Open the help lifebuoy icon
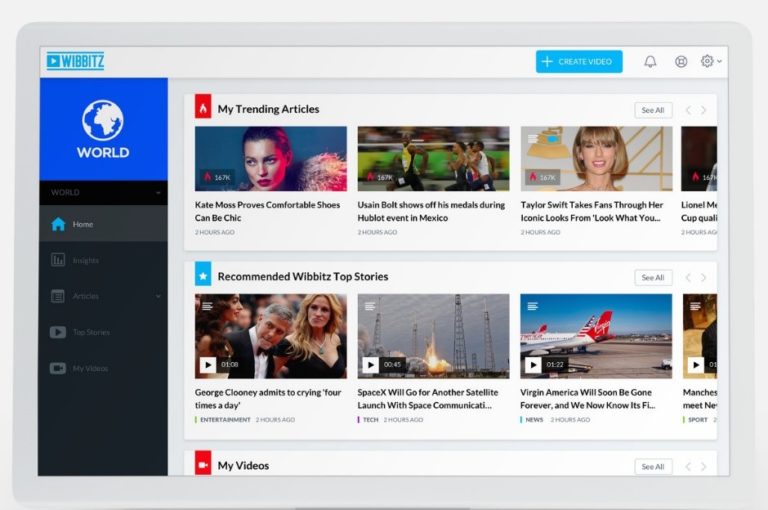This screenshot has width=768, height=510. 681,62
